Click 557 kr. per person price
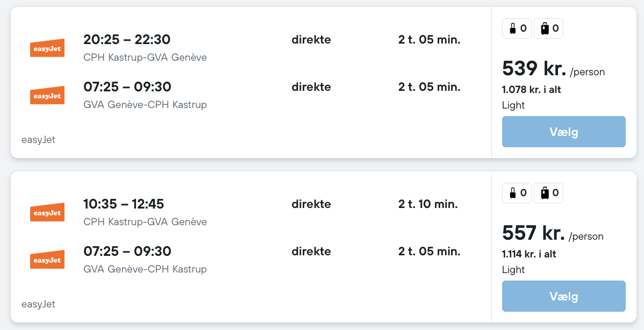 pyautogui.click(x=533, y=233)
